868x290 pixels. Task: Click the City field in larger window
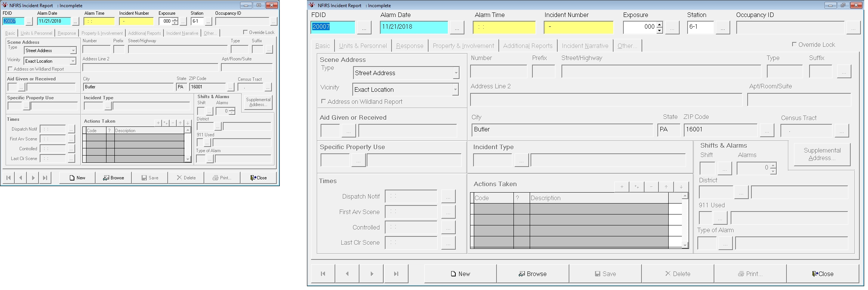point(562,130)
